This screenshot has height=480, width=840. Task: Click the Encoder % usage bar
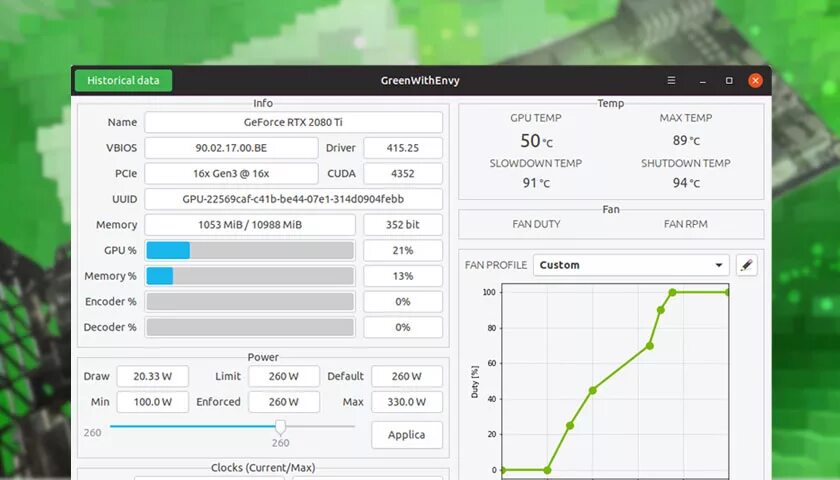pyautogui.click(x=250, y=302)
